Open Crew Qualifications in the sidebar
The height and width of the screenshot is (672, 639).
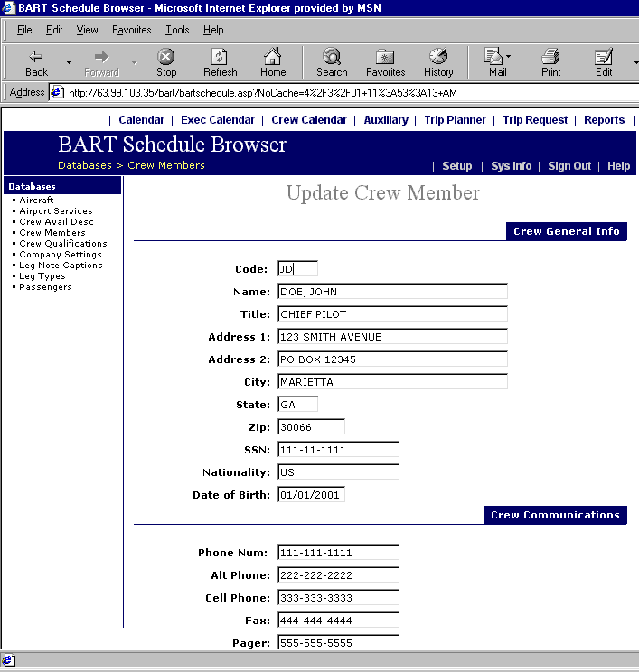click(63, 244)
